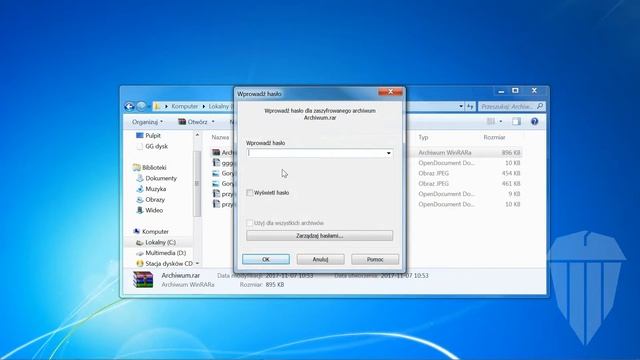This screenshot has height=360, width=640.
Task: Sort by the Rozmiar column header
Action: [494, 138]
